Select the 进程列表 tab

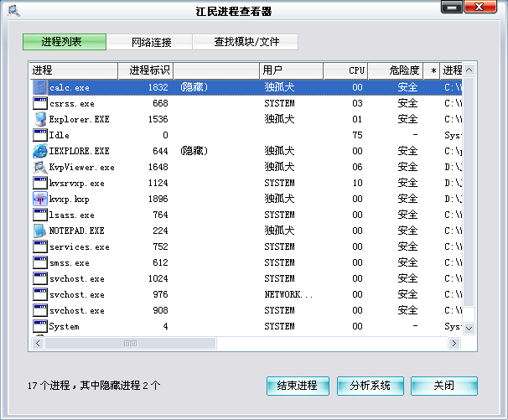point(65,42)
